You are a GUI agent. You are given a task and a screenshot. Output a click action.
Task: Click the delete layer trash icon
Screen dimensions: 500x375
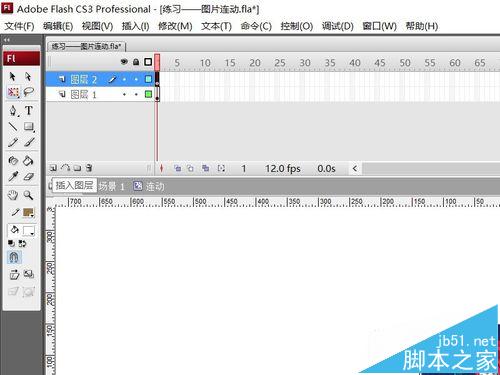(x=89, y=168)
